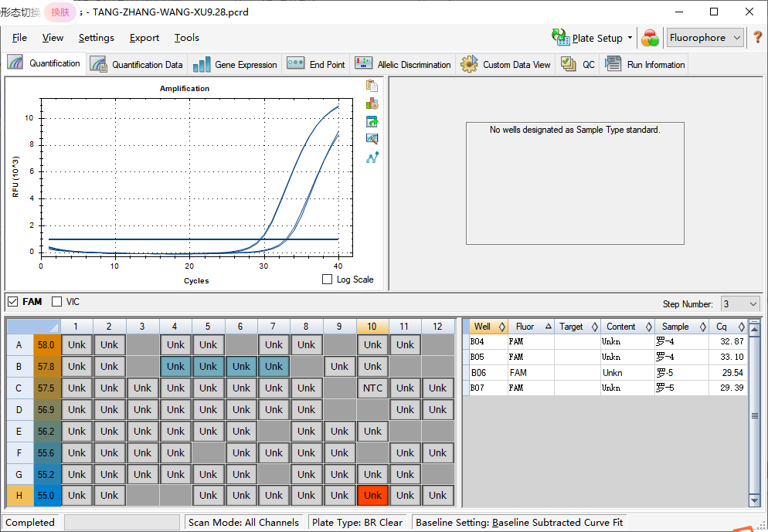Enable the VIC fluorophore checkbox
768x532 pixels.
click(57, 301)
